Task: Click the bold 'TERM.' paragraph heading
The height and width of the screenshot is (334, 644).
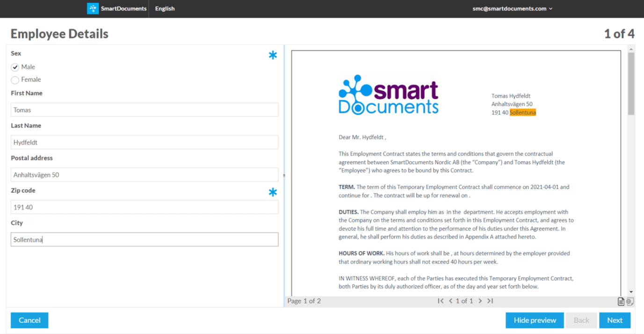Action: pos(347,187)
